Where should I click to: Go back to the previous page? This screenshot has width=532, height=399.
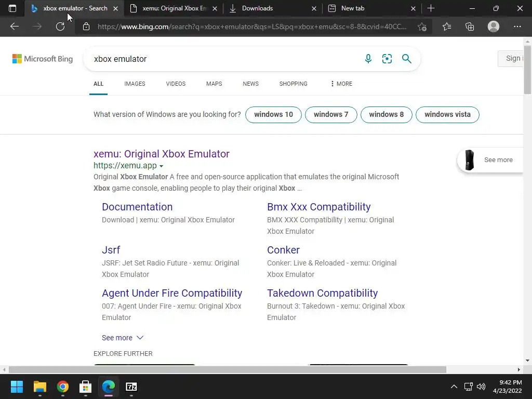tap(14, 26)
